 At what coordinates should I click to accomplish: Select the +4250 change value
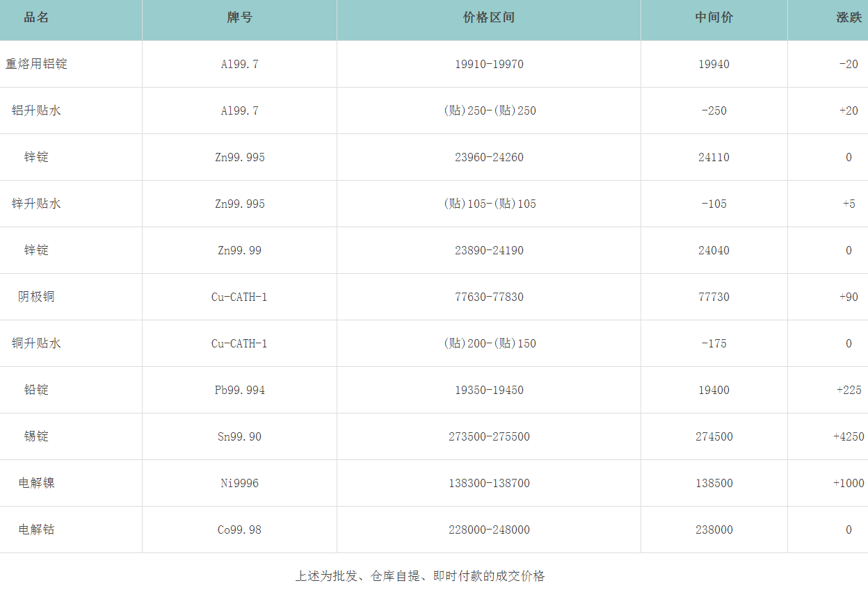(848, 436)
